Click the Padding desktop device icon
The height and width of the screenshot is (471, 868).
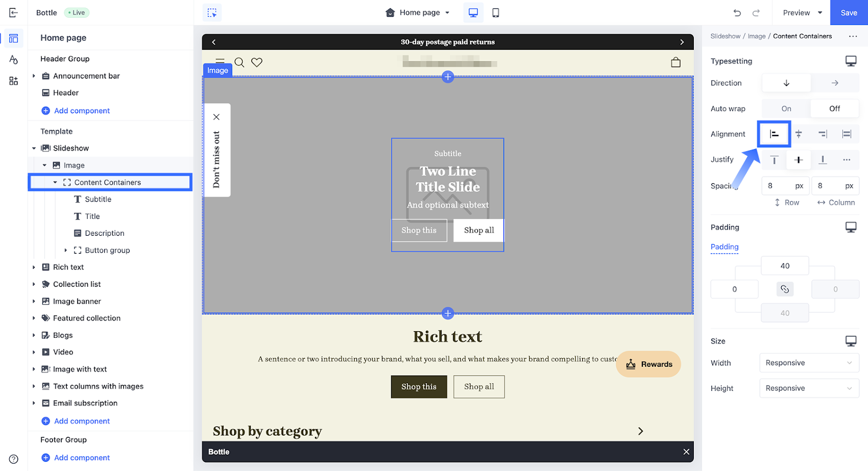[x=851, y=227]
